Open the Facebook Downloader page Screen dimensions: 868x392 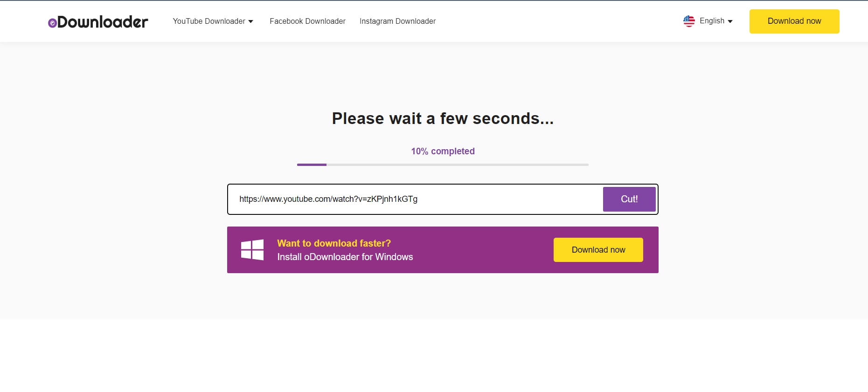coord(307,21)
